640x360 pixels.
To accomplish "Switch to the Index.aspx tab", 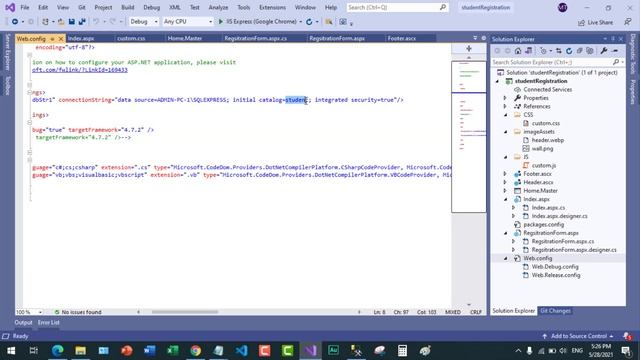I will pos(81,38).
